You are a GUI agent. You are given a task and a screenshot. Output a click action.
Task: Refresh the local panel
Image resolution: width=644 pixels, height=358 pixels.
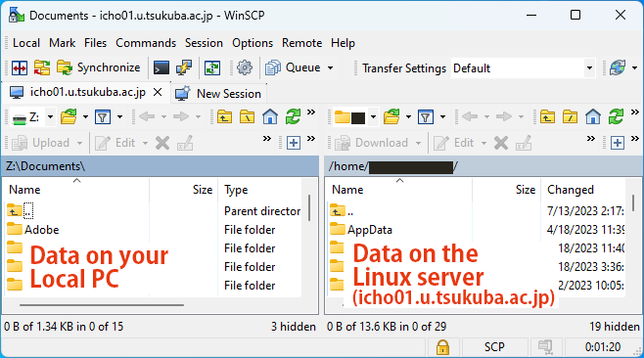tap(293, 117)
